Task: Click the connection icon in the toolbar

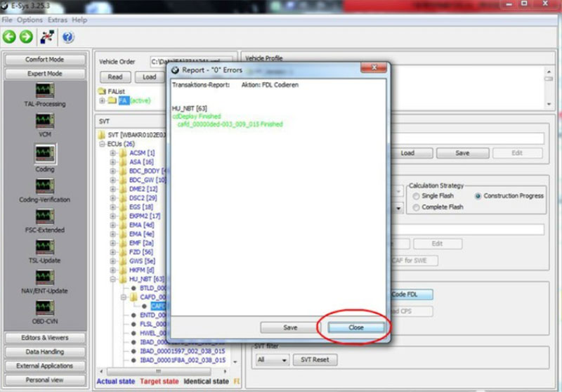Action: click(x=47, y=37)
